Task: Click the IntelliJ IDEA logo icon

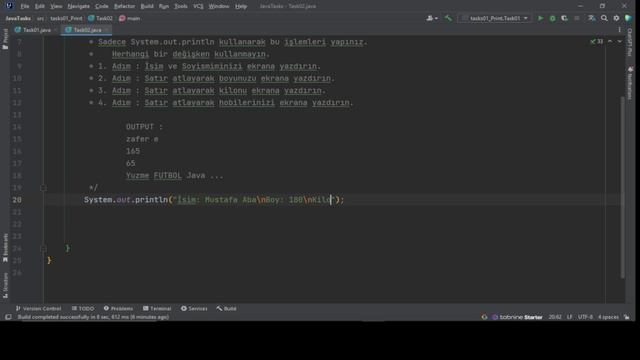Action: tap(9, 6)
